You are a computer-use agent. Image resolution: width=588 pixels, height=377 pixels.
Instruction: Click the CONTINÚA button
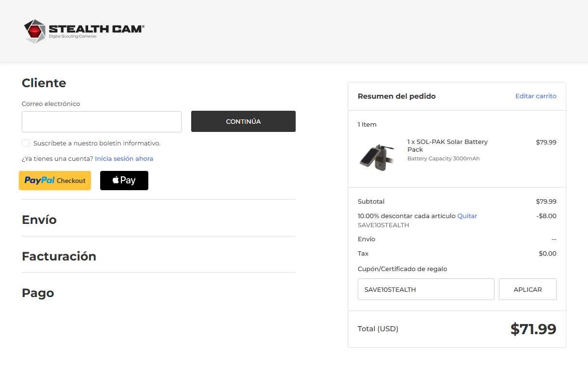[x=243, y=121]
